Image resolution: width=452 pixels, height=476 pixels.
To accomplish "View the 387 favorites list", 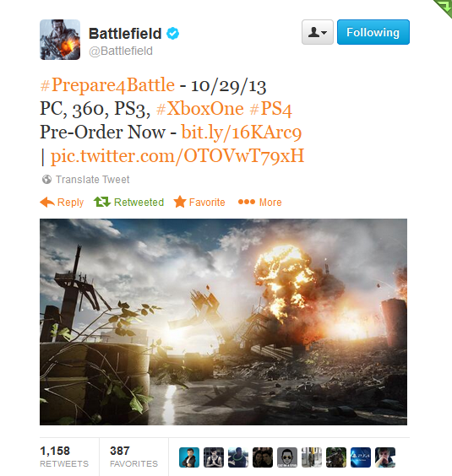I will pyautogui.click(x=133, y=457).
